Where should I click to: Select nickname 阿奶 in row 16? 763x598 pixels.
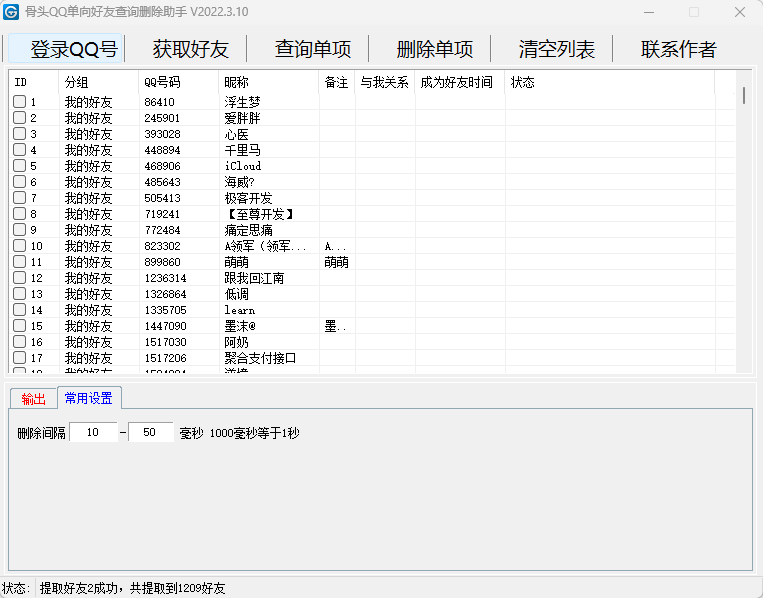tap(236, 342)
